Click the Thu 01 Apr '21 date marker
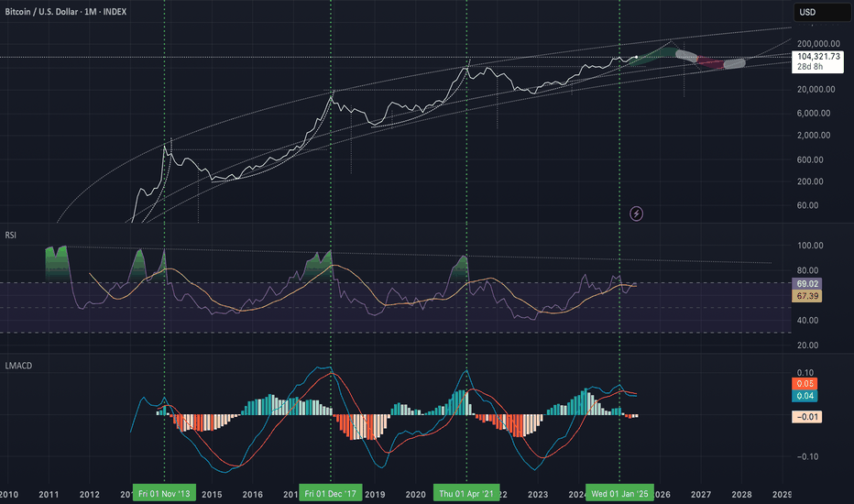854x504 pixels. tap(466, 493)
